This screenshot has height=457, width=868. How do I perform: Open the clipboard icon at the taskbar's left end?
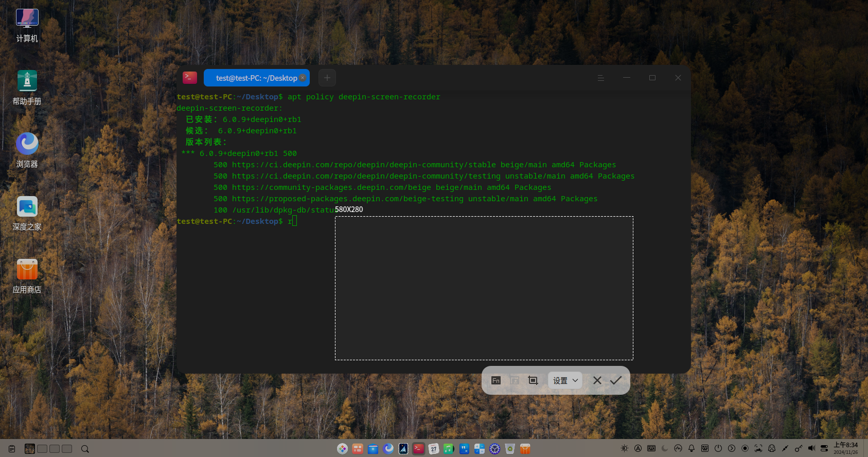point(12,449)
